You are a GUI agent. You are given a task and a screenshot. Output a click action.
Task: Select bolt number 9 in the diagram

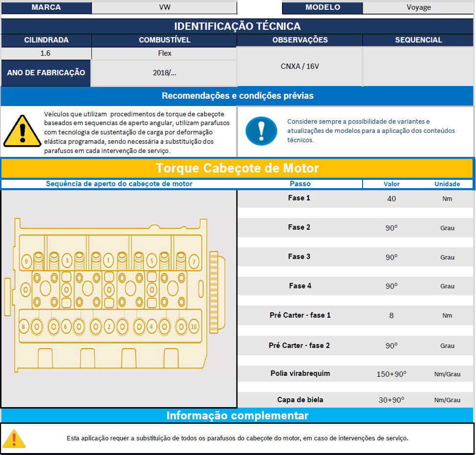pyautogui.click(x=26, y=261)
